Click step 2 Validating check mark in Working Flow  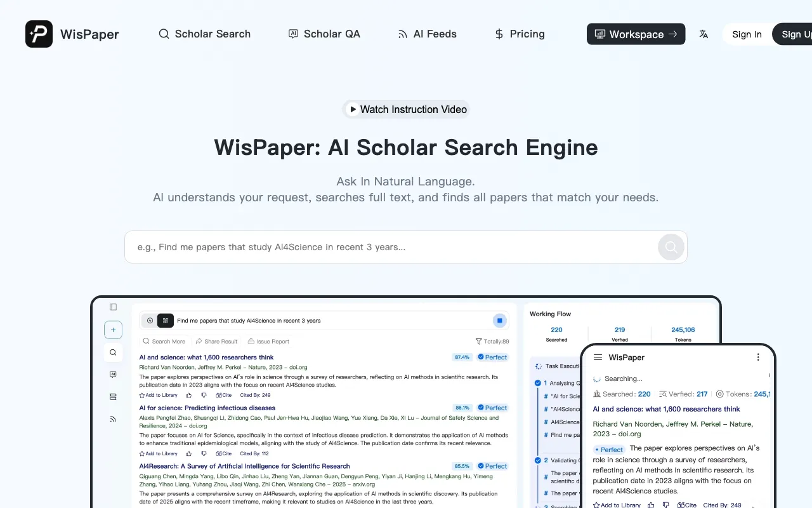538,460
